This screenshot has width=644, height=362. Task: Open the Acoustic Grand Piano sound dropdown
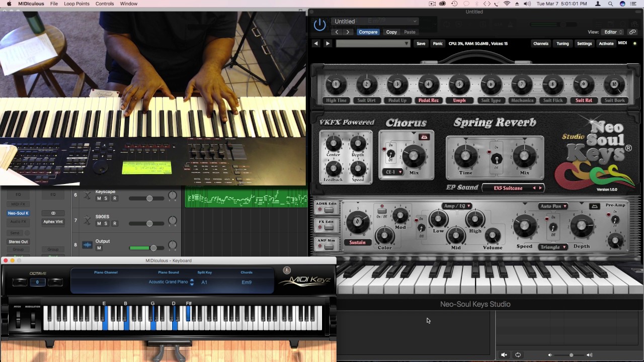(x=171, y=282)
